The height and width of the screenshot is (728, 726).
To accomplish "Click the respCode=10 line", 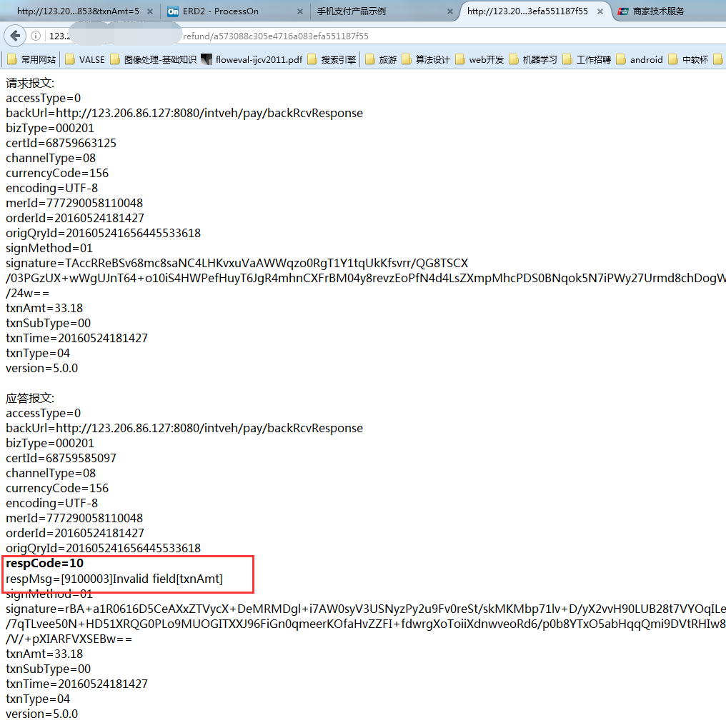I will (44, 563).
